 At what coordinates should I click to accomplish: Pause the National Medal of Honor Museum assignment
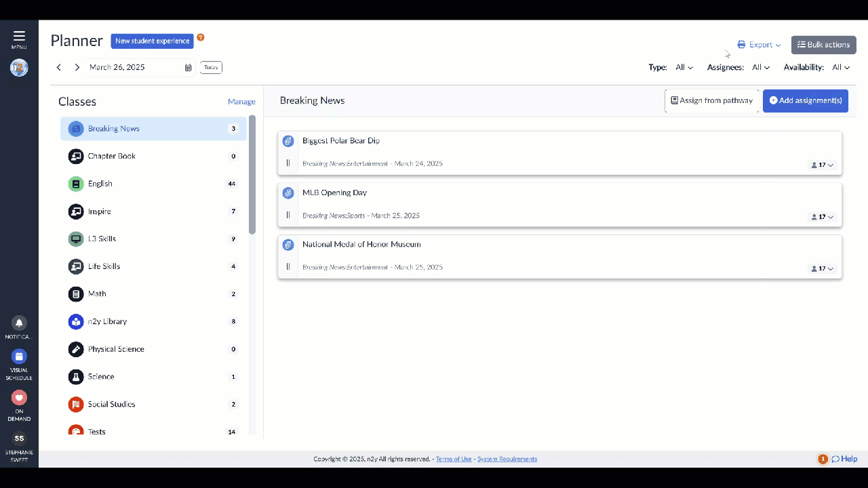pyautogui.click(x=288, y=267)
